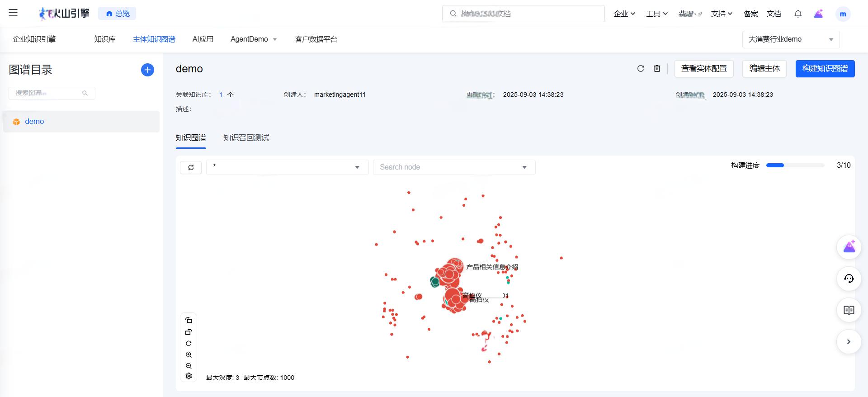Click the 图谱目录 heading
This screenshot has width=868, height=397.
point(31,70)
